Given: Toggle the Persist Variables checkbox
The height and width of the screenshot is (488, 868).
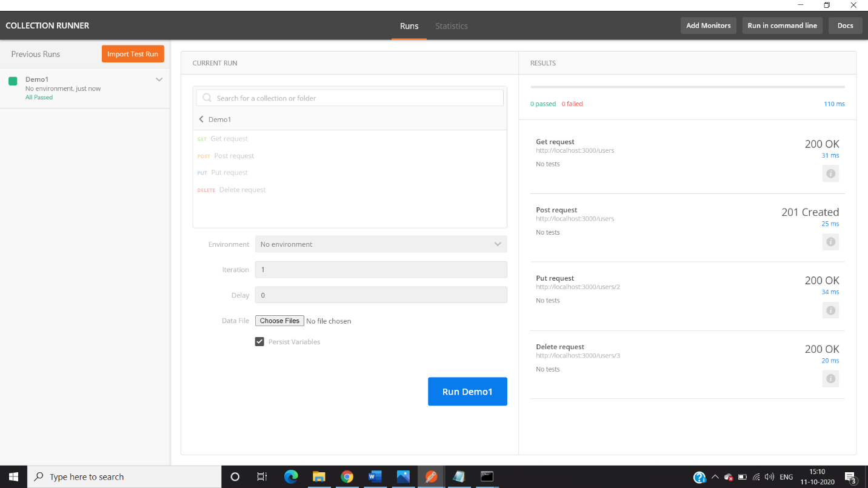Looking at the screenshot, I should click(259, 342).
